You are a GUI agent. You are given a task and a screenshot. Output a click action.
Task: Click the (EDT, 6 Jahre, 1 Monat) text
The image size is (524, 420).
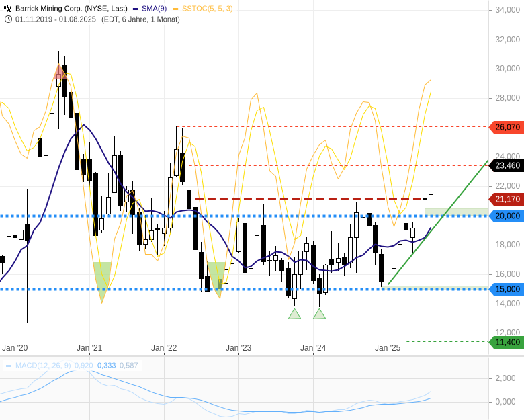[140, 19]
